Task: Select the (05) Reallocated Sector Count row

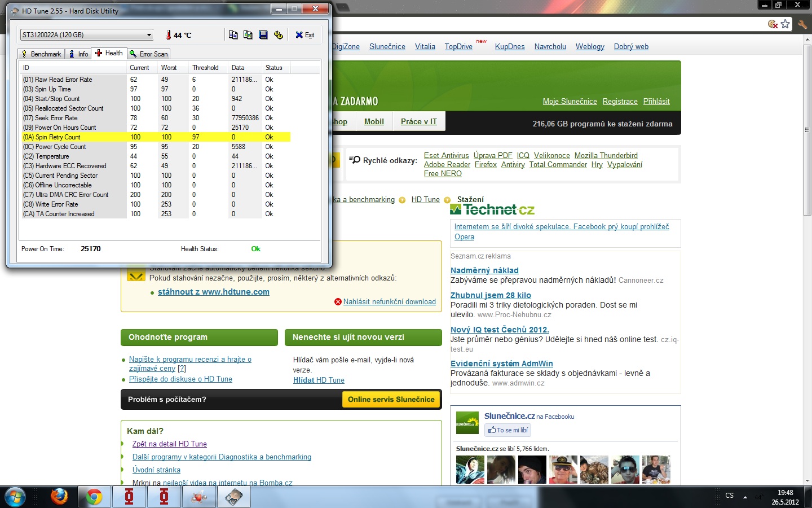Action: (x=155, y=108)
